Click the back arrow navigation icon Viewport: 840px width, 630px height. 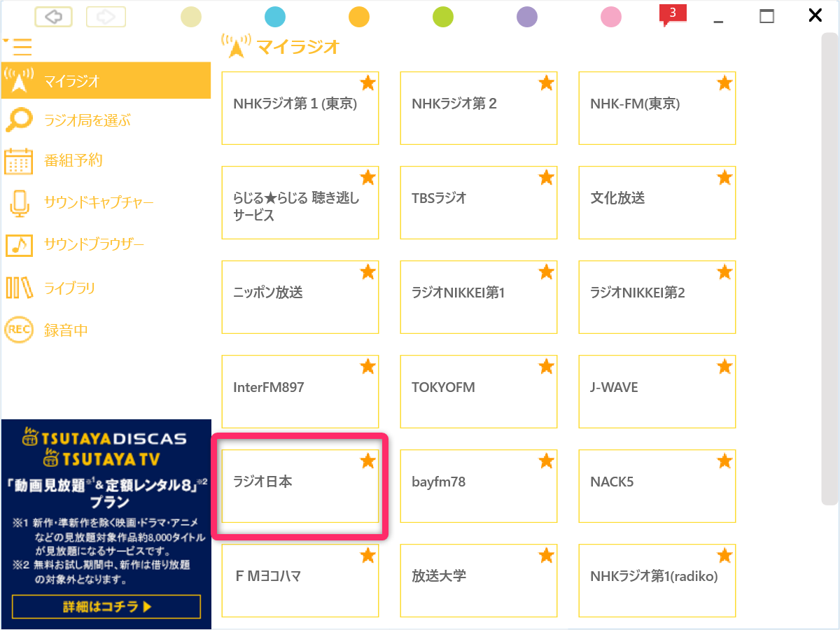(54, 16)
